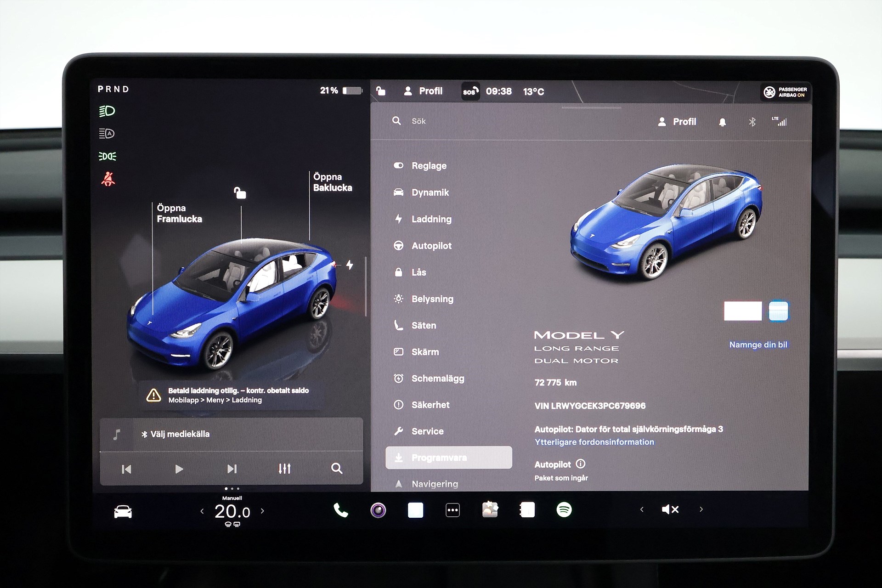
Task: Click the notifications bell icon
Action: [x=722, y=122]
